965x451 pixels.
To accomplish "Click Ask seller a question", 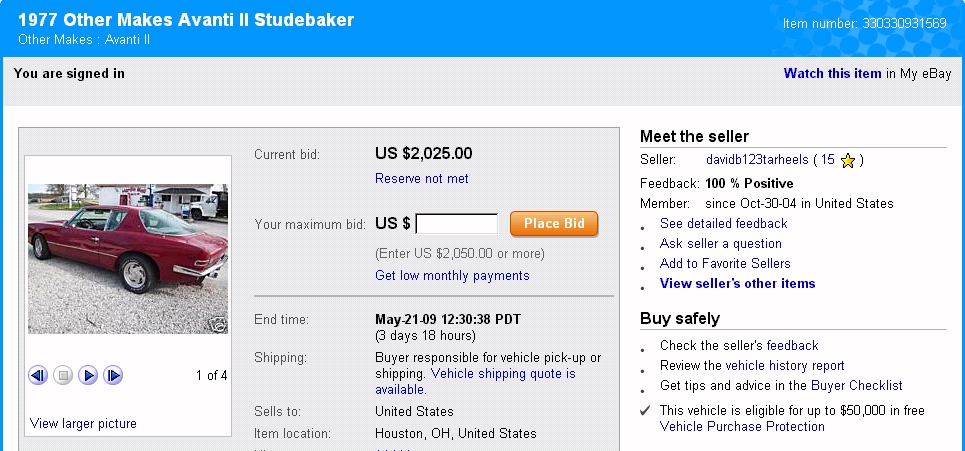I will [720, 244].
